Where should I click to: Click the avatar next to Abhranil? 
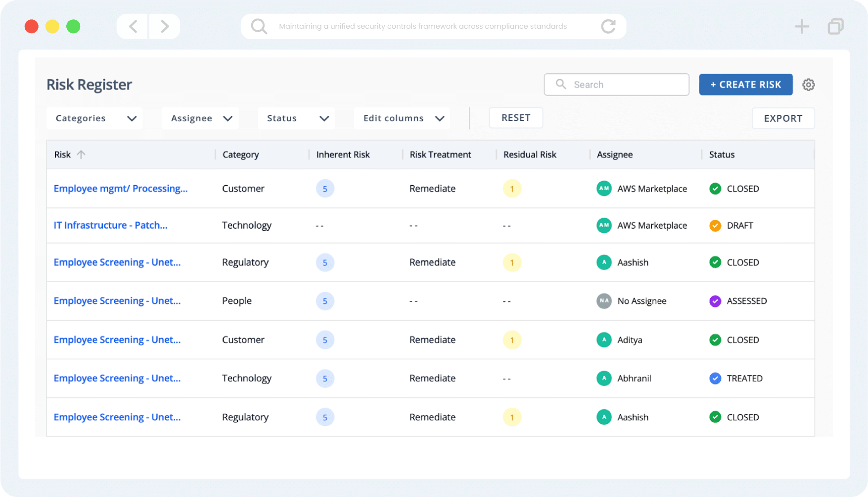(x=604, y=378)
